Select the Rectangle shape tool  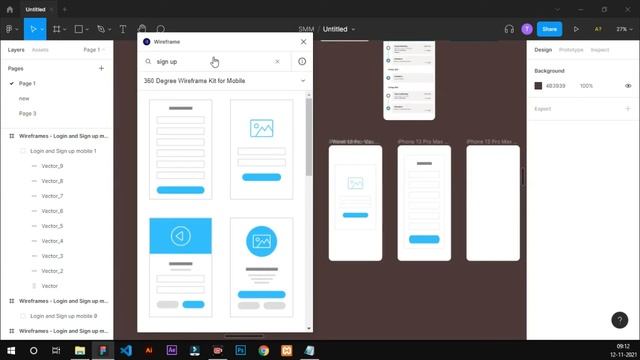coord(79,29)
